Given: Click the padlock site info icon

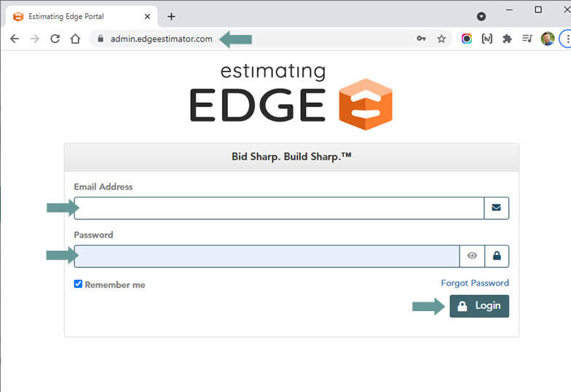Looking at the screenshot, I should pos(101,39).
